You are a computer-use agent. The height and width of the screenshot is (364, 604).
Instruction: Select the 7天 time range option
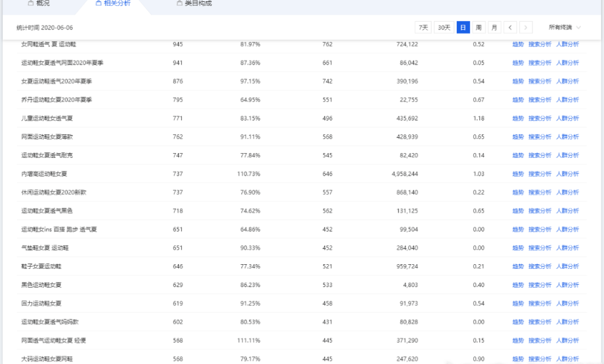point(423,28)
